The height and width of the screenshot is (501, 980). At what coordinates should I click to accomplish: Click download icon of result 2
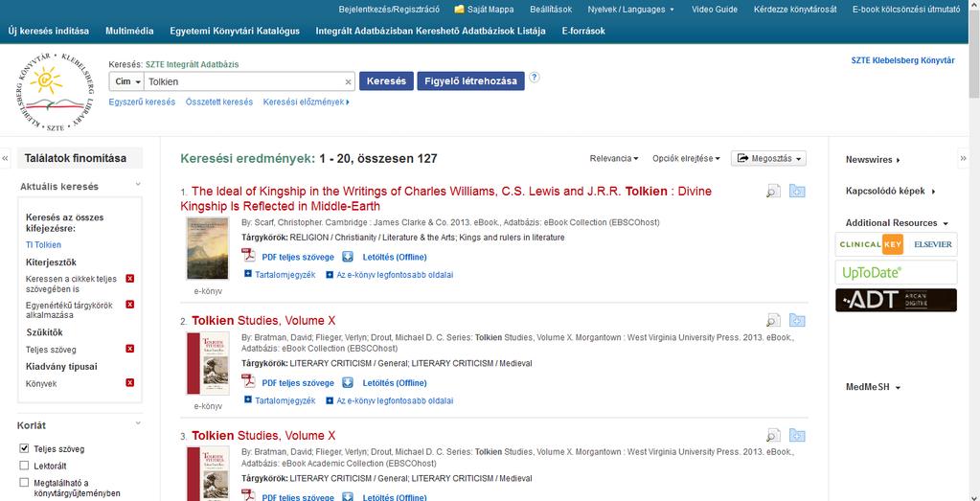coord(348,383)
